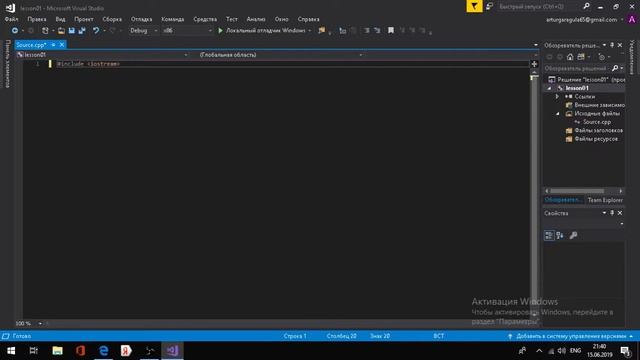Image resolution: width=640 pixels, height=360 pixels.
Task: Toggle the pin on the Source.cpp tab
Action: 53,45
